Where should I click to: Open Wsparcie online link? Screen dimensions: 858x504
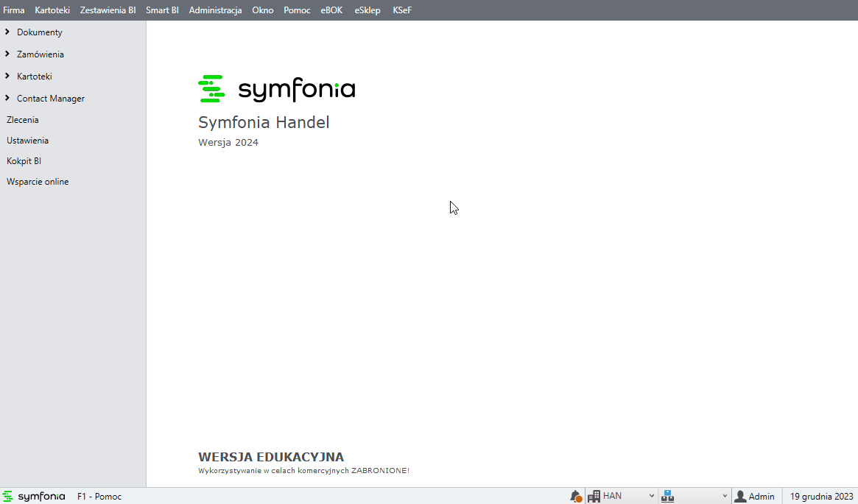point(38,182)
